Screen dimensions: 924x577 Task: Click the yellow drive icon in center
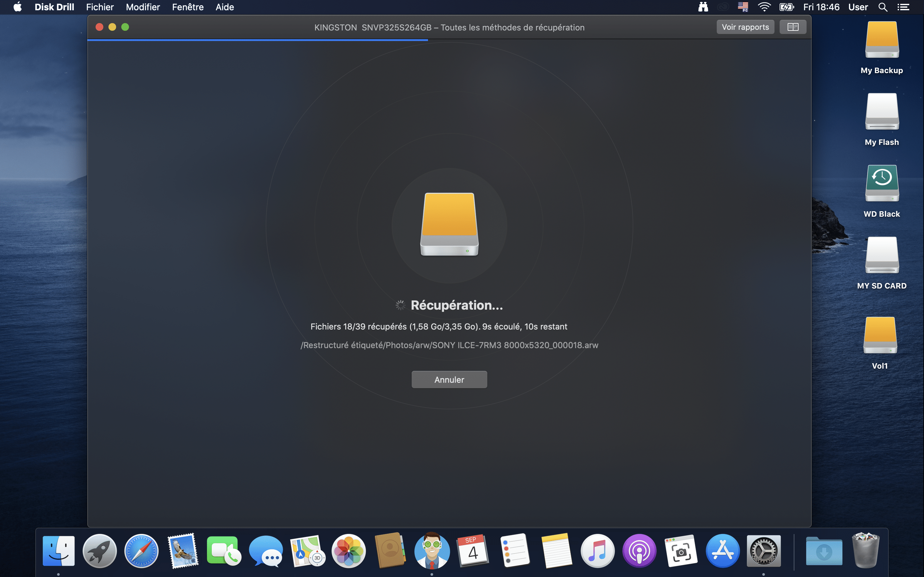449,224
